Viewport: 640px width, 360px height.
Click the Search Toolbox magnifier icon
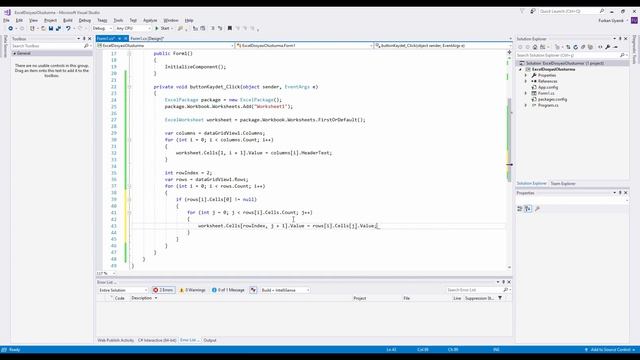(86, 46)
